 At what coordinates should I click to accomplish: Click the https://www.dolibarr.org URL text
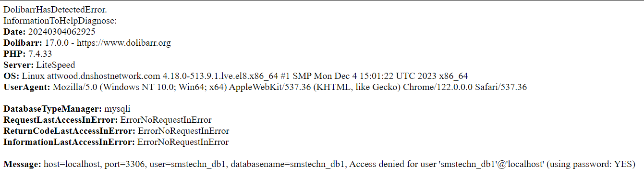(x=124, y=43)
